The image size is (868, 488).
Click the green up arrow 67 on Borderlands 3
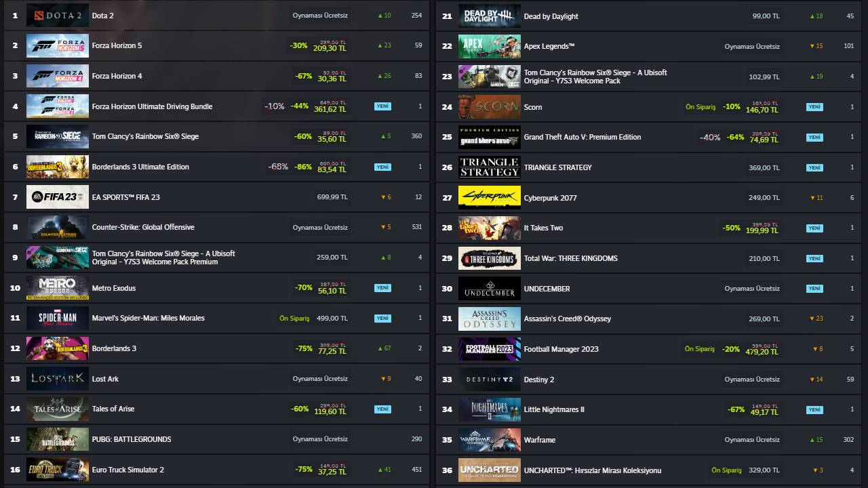(x=384, y=348)
